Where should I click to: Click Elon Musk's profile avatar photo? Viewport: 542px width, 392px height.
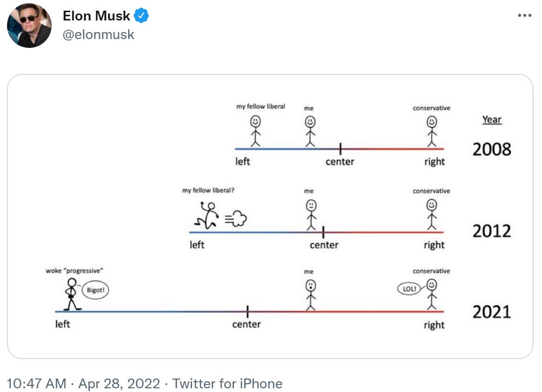point(29,26)
